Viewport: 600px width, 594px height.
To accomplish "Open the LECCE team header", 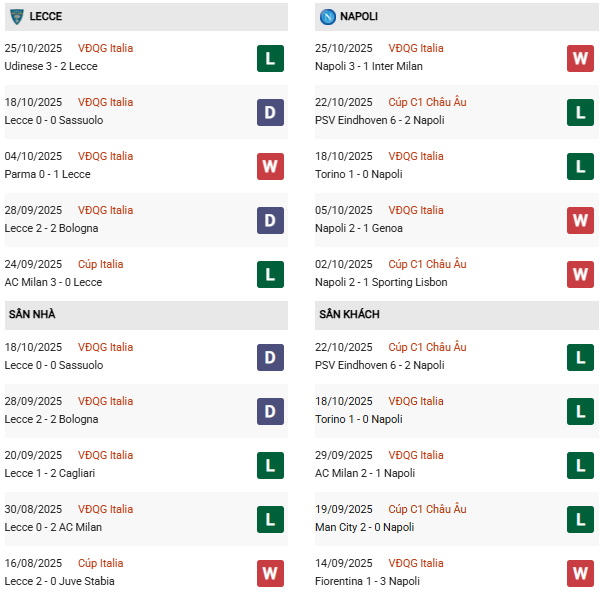I will click(45, 17).
